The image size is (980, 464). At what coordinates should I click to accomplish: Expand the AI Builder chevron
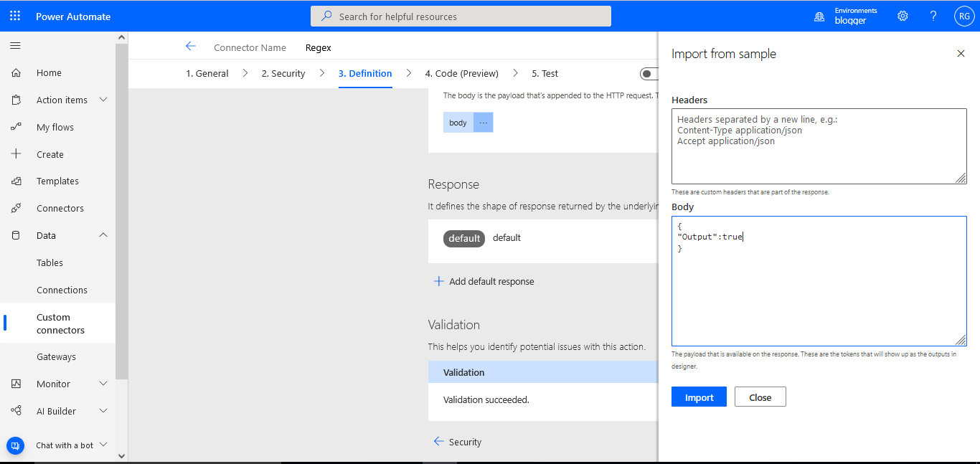tap(103, 411)
